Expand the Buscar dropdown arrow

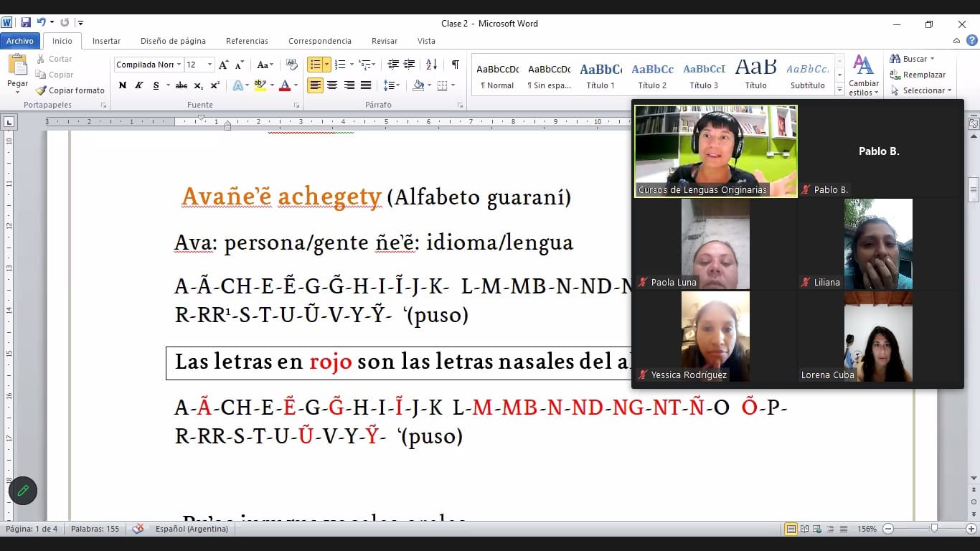932,59
